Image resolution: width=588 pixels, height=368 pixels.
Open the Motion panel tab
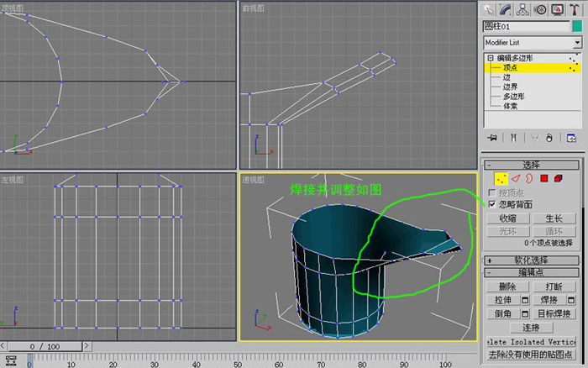click(540, 10)
